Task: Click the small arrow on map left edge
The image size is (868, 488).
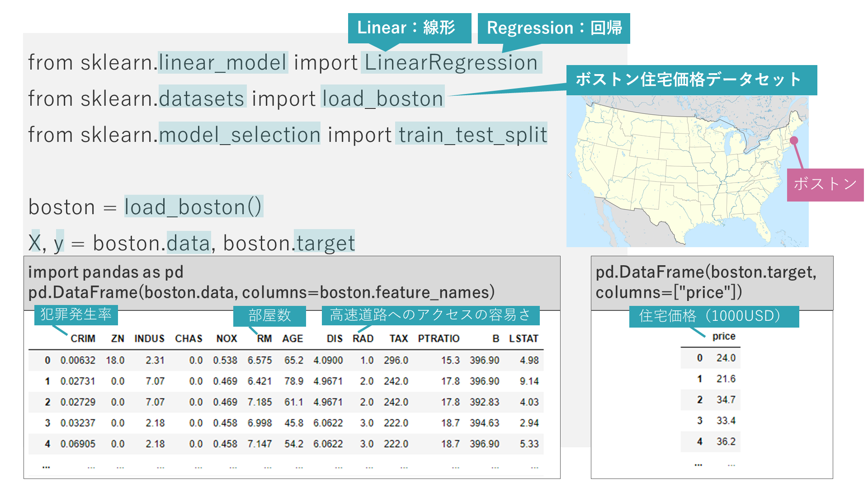Action: [x=571, y=175]
